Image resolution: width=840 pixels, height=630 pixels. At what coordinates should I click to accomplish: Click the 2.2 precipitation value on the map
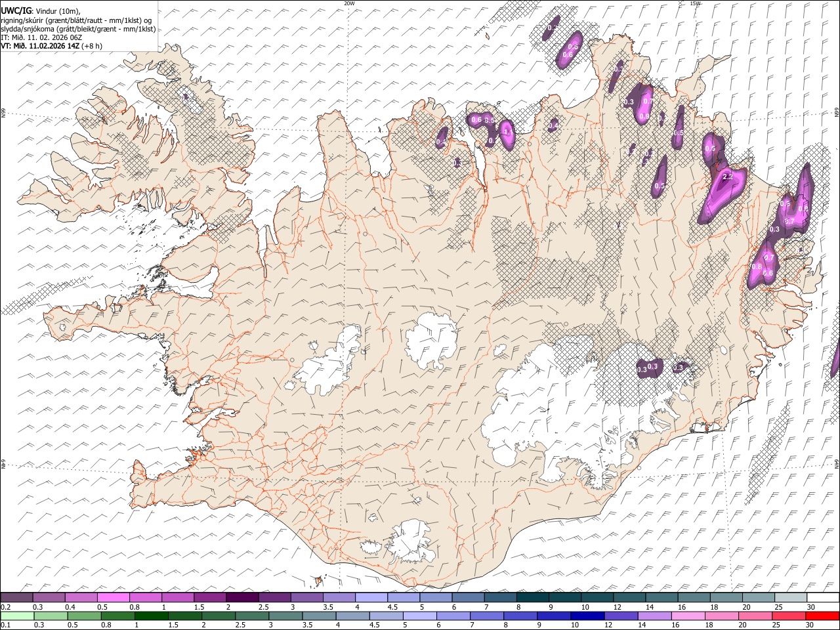point(727,177)
